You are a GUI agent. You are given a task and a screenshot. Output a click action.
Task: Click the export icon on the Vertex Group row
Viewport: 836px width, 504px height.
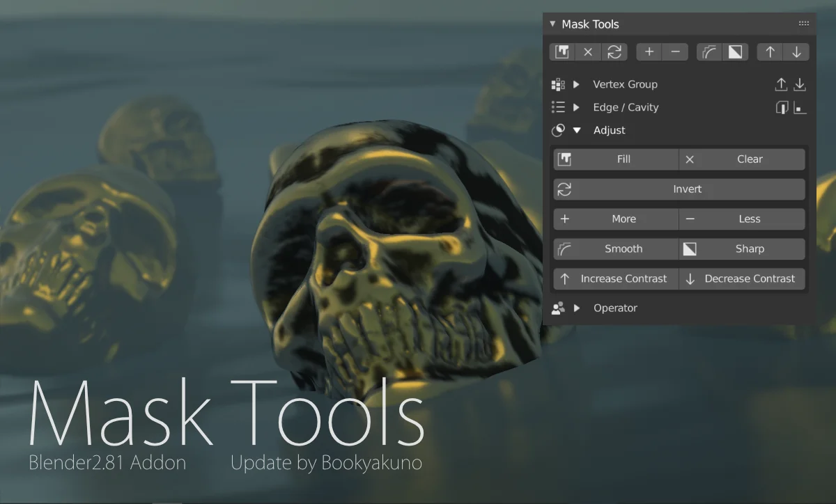point(781,84)
